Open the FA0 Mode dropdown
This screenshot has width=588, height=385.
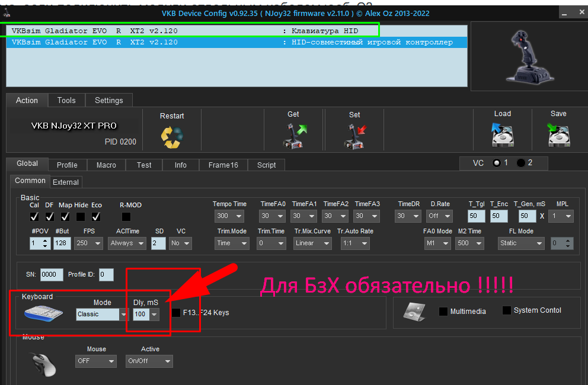tap(437, 243)
